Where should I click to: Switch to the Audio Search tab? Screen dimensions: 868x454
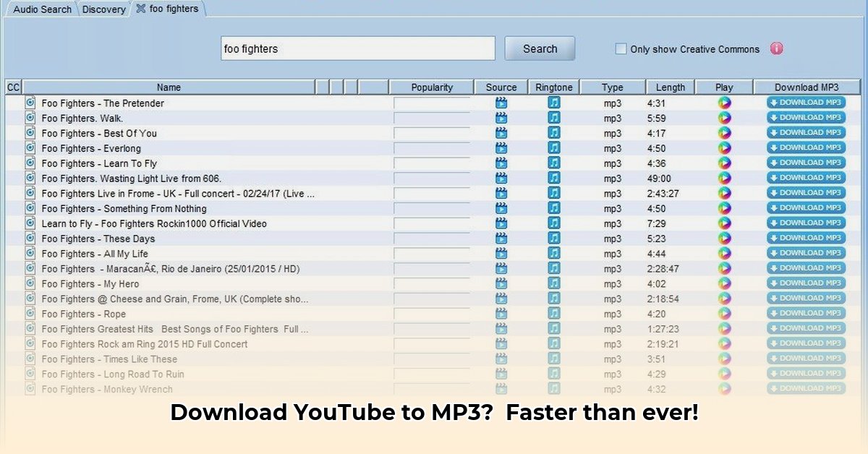pos(41,9)
